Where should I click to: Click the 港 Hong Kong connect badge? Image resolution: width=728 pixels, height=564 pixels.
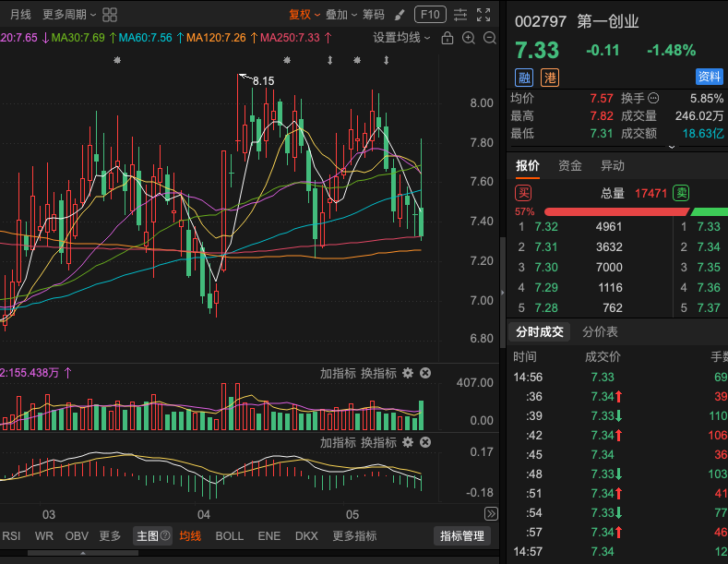click(550, 78)
